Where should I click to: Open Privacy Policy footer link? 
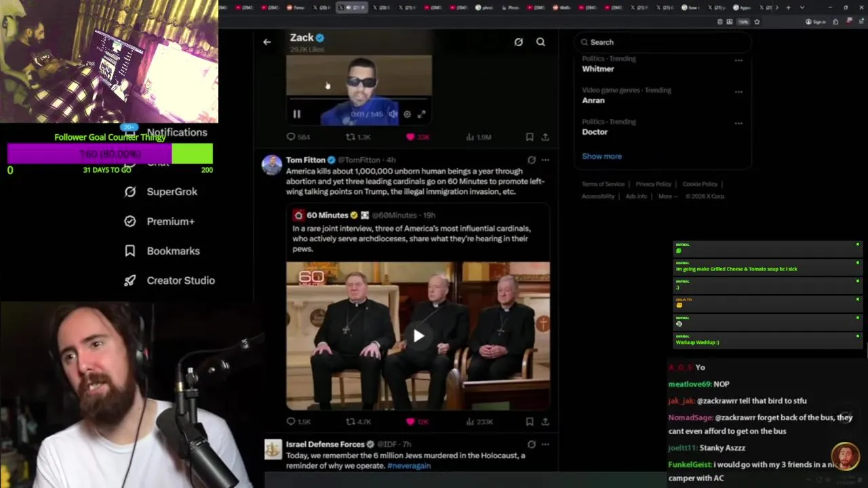coord(654,184)
